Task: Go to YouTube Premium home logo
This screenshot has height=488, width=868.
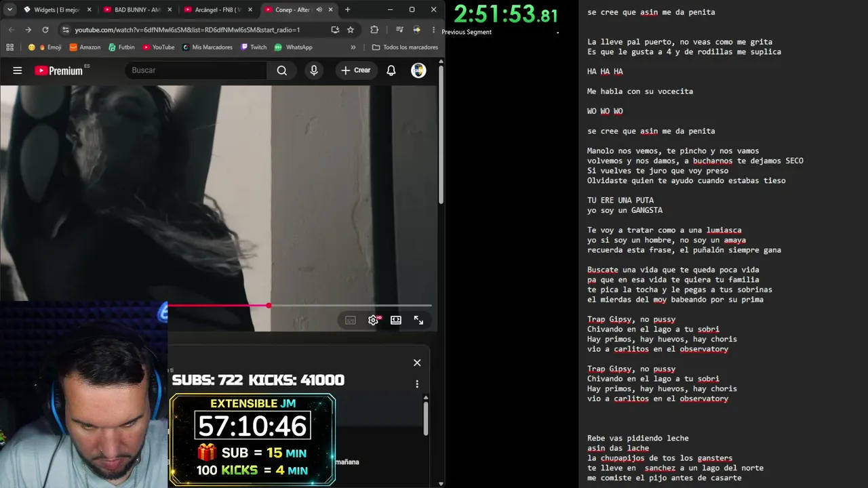Action: pyautogui.click(x=58, y=70)
